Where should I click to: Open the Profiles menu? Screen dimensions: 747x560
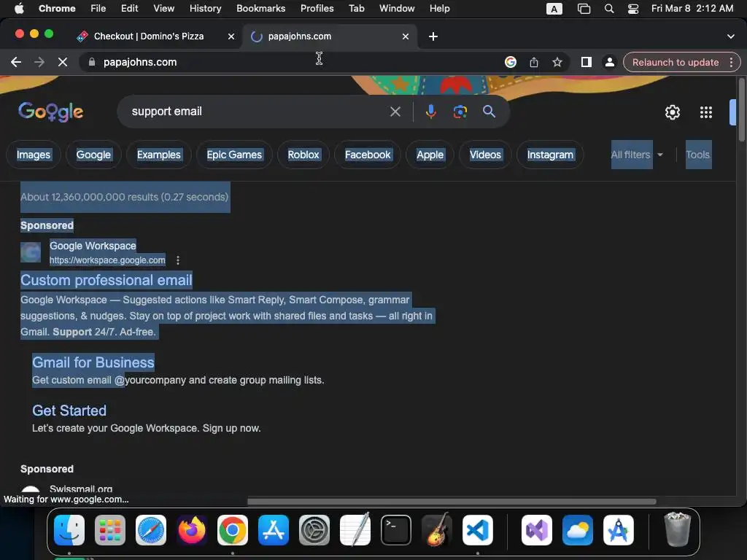(317, 9)
